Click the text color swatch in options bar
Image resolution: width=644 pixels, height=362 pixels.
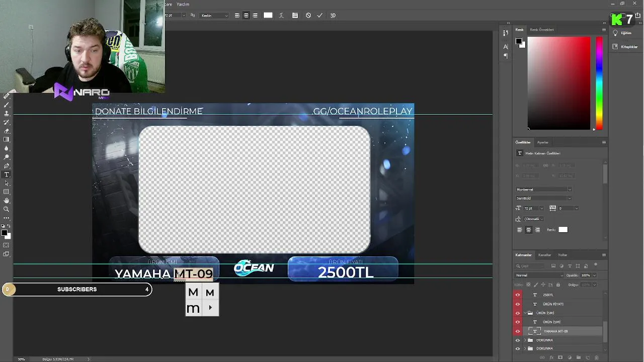tap(268, 16)
